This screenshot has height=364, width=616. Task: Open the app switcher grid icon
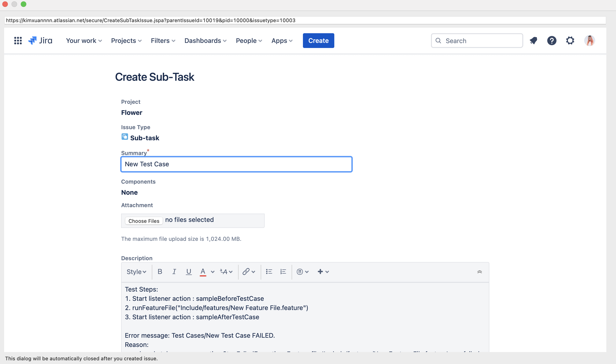tap(18, 41)
